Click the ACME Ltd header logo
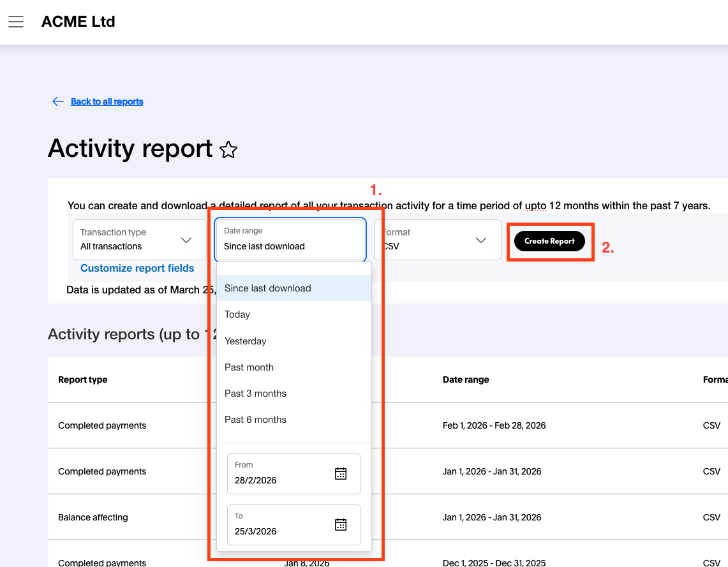 click(x=78, y=21)
